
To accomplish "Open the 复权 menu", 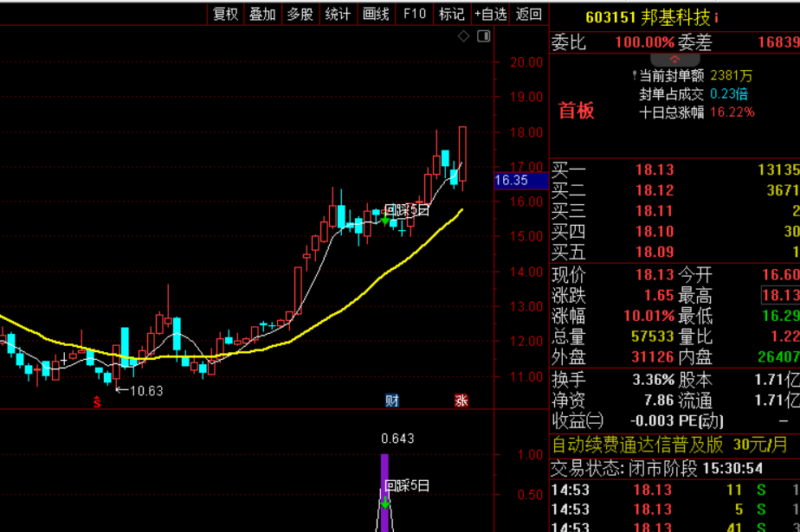I will 225,14.
